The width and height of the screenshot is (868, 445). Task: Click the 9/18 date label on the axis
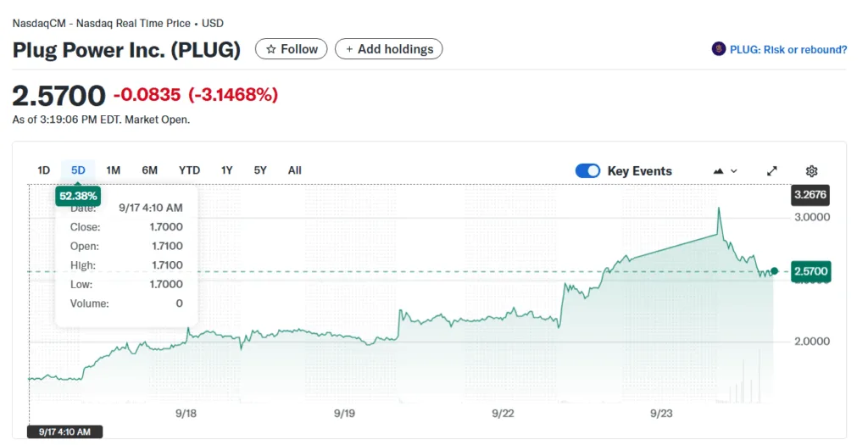point(186,414)
